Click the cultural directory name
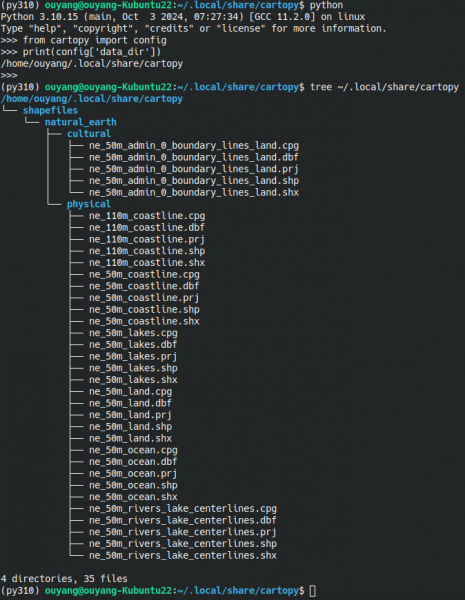The image size is (465, 600). click(89, 134)
